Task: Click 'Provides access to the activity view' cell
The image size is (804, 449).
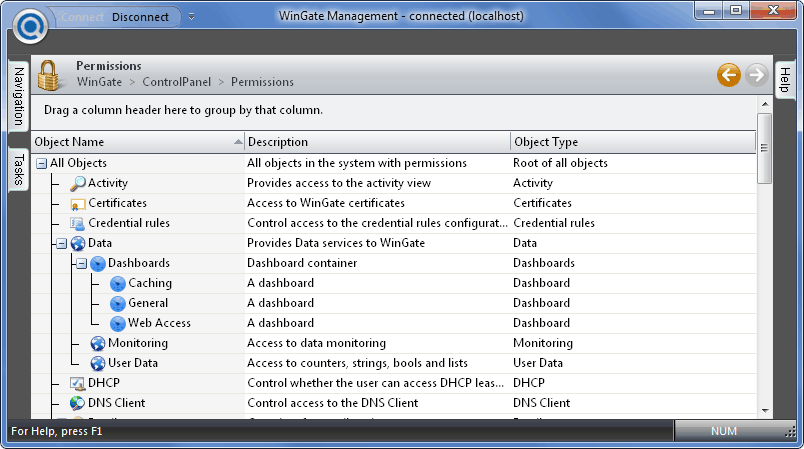Action: pos(339,183)
